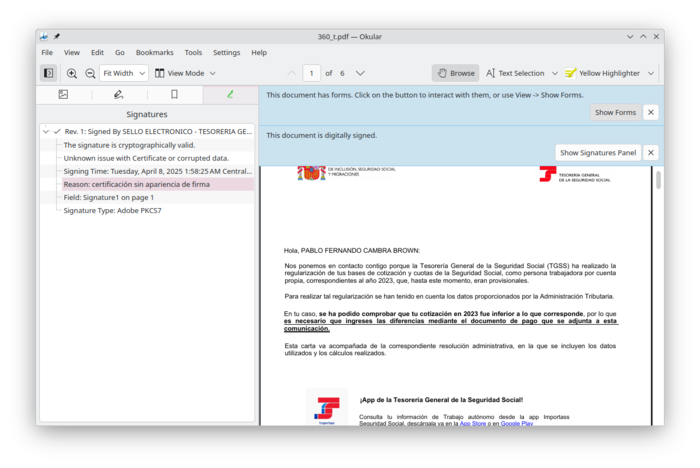
Task: Go to previous page arrow
Action: (x=292, y=73)
